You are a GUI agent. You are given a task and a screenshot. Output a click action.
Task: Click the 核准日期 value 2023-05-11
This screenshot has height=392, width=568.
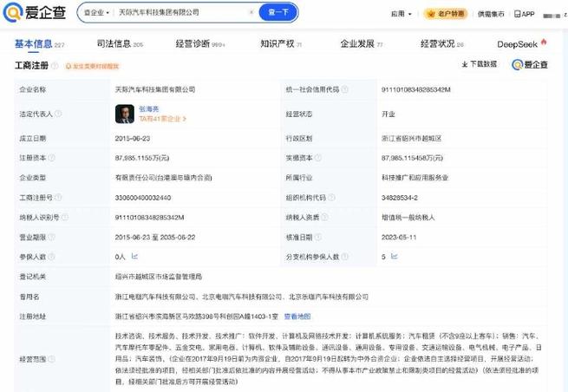(x=399, y=237)
